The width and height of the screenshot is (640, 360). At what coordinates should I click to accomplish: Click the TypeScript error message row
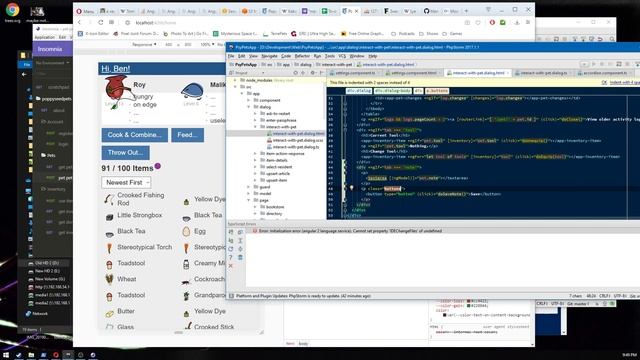point(350,231)
